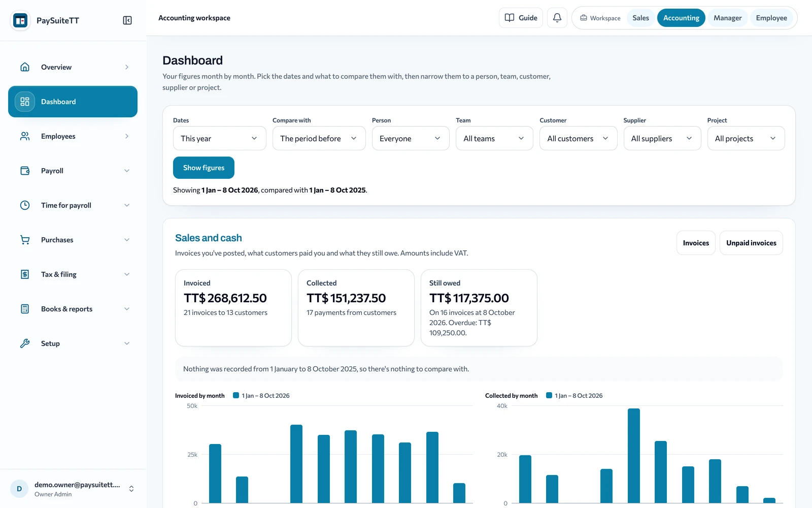812x508 pixels.
Task: Click the Still owed card
Action: pyautogui.click(x=479, y=308)
